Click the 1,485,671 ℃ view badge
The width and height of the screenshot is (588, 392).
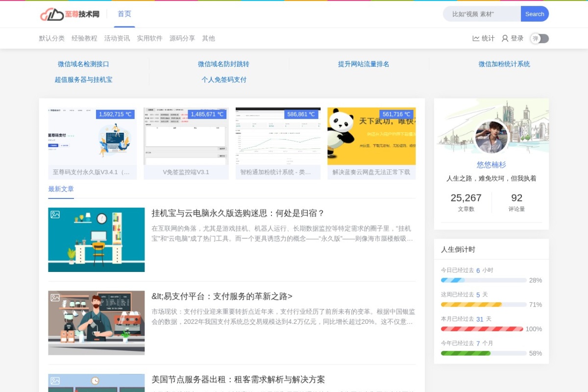(207, 114)
